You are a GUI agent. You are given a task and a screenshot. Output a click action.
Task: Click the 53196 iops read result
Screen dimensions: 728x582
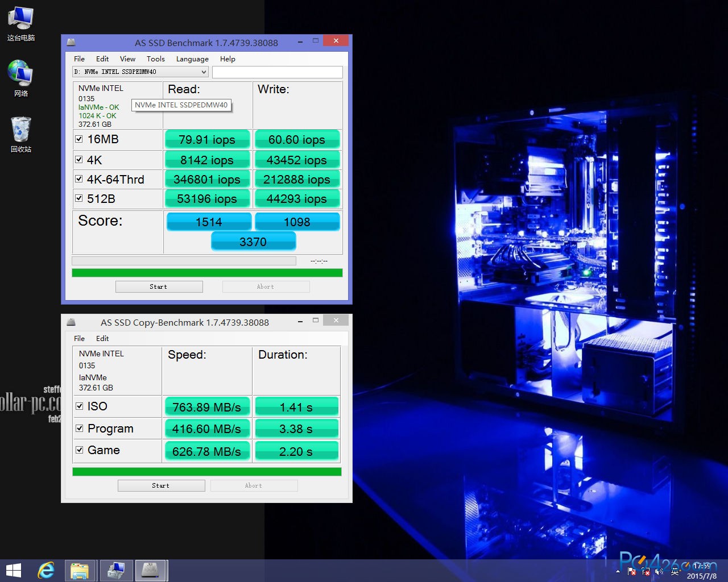[x=207, y=199]
